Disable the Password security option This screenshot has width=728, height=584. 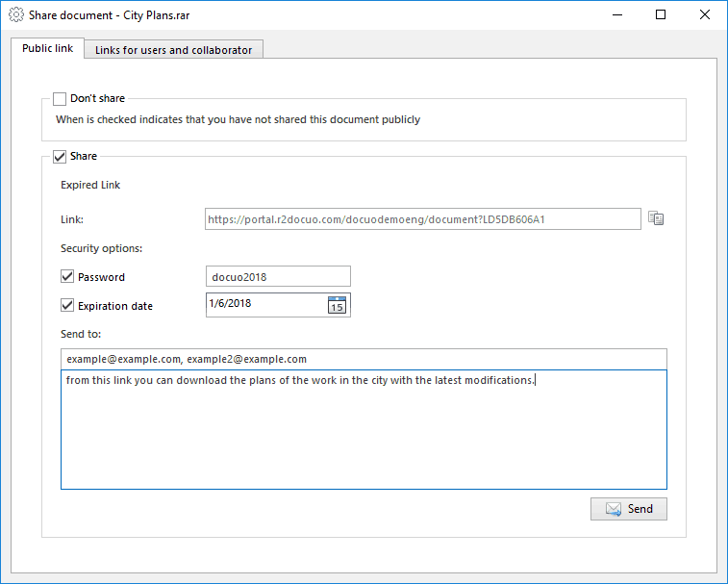pos(67,277)
